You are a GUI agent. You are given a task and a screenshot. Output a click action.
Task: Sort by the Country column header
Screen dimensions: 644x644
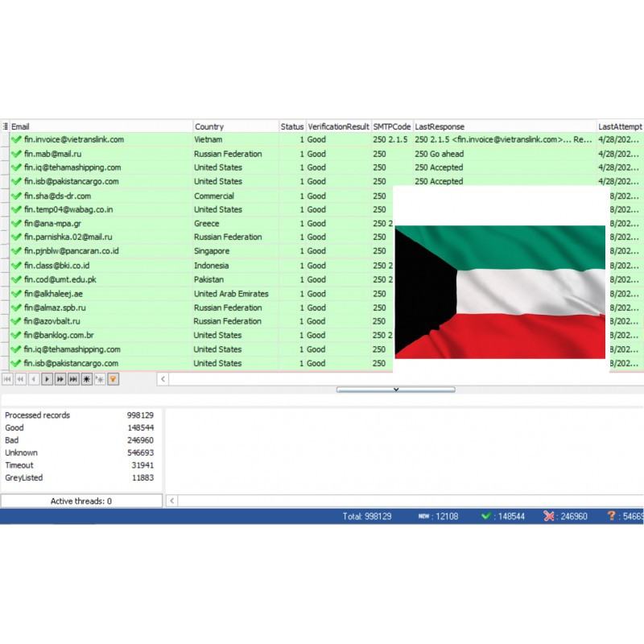click(x=209, y=126)
